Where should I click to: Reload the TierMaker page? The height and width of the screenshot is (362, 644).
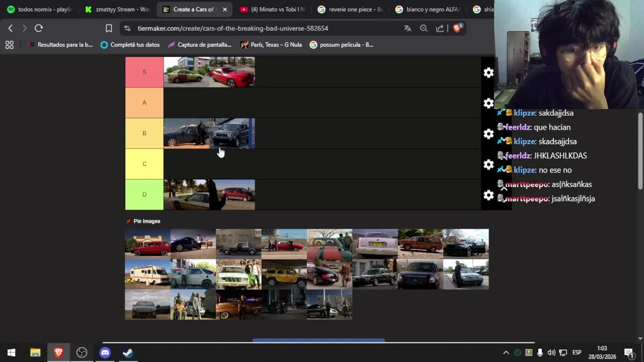point(39,28)
